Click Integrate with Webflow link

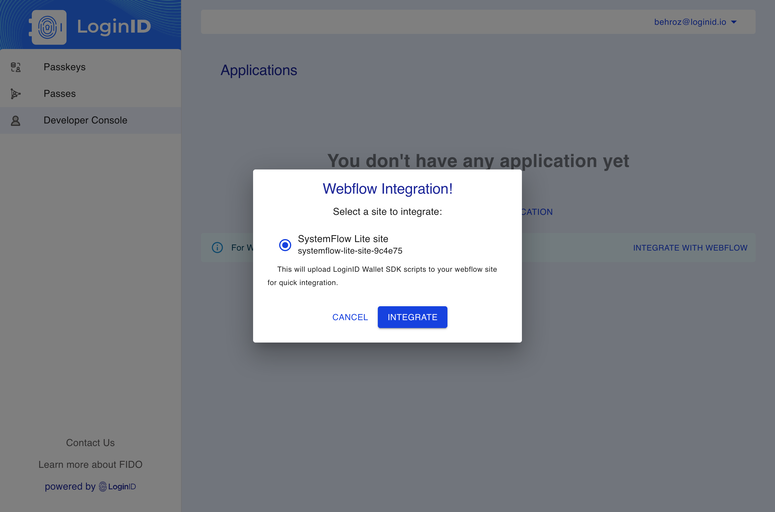[690, 248]
